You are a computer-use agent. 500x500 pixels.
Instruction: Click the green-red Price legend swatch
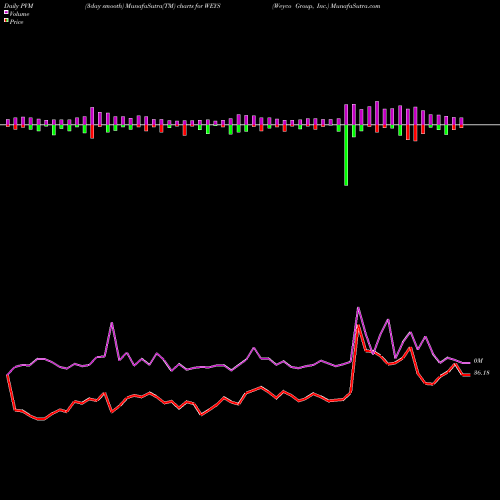point(6,21)
